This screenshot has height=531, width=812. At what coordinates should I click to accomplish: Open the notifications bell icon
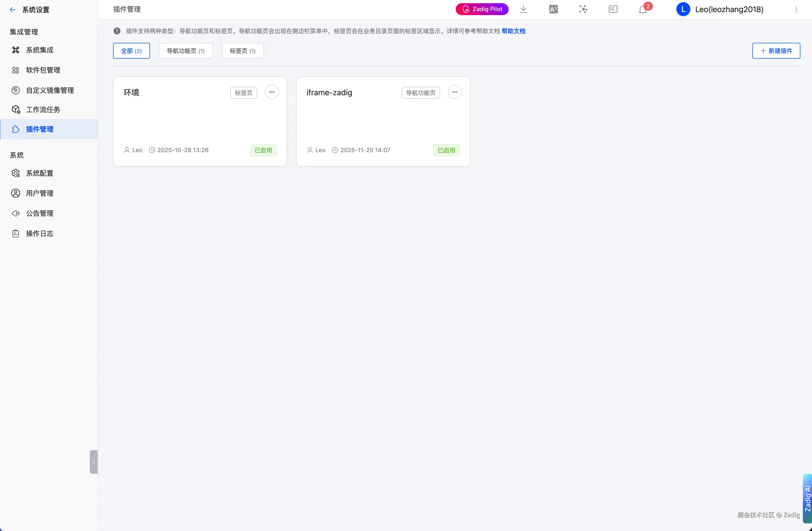click(x=643, y=10)
